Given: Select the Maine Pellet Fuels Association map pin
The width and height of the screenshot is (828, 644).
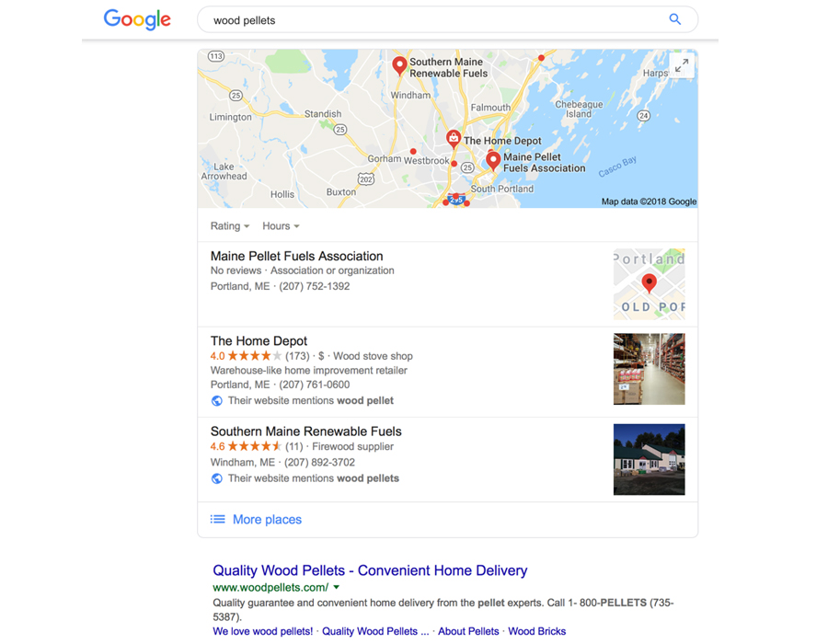Looking at the screenshot, I should click(493, 160).
